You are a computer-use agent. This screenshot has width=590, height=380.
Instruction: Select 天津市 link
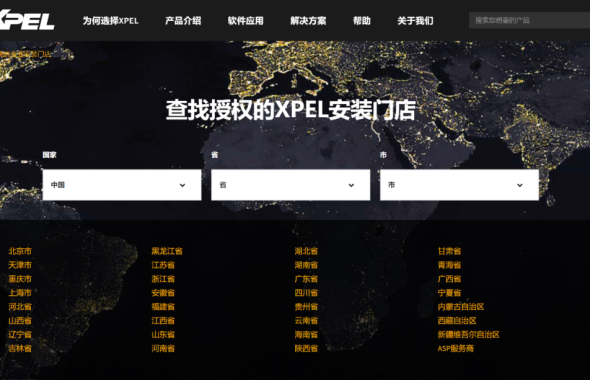coord(20,265)
